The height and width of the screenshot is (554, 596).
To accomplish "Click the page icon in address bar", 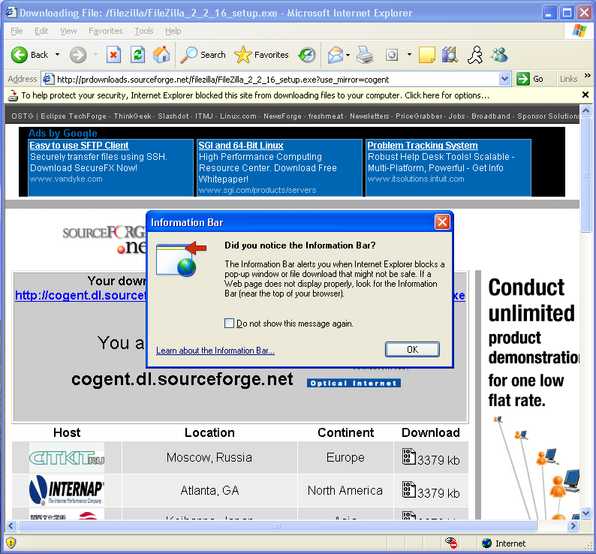I will 48,79.
